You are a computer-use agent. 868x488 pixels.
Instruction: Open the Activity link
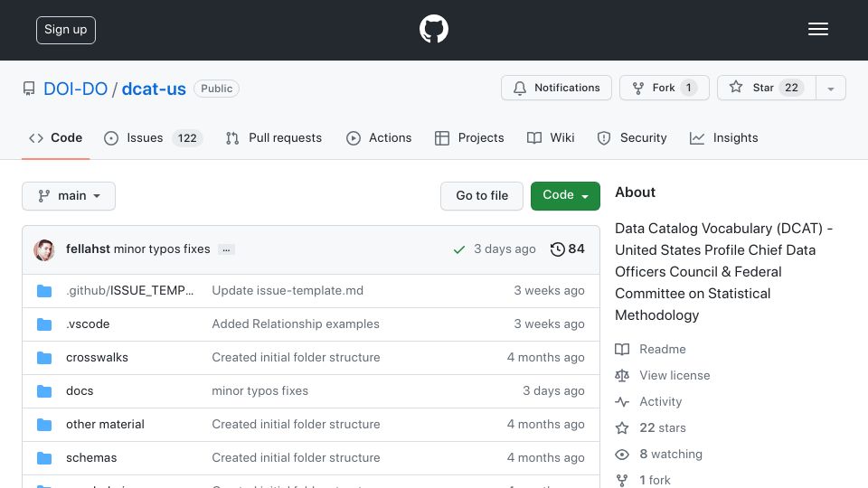pyautogui.click(x=649, y=401)
